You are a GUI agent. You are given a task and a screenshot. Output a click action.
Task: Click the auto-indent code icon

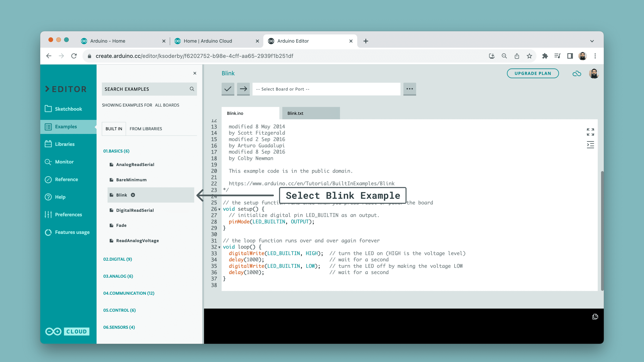coord(590,145)
